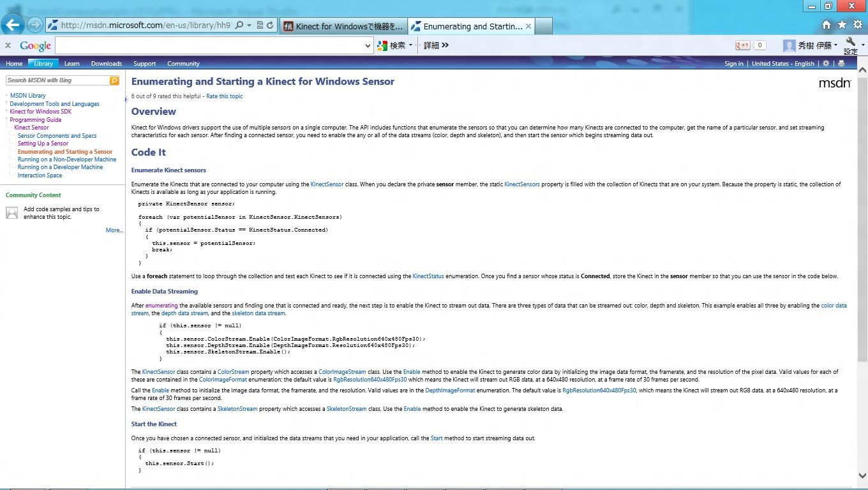The height and width of the screenshot is (490, 868).
Task: Open Kinect for Windows SDK node
Action: (x=40, y=112)
